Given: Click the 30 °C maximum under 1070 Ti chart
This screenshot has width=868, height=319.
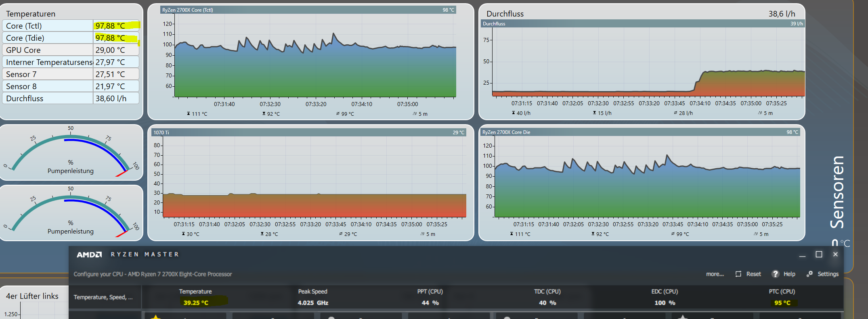Looking at the screenshot, I should pos(190,234).
